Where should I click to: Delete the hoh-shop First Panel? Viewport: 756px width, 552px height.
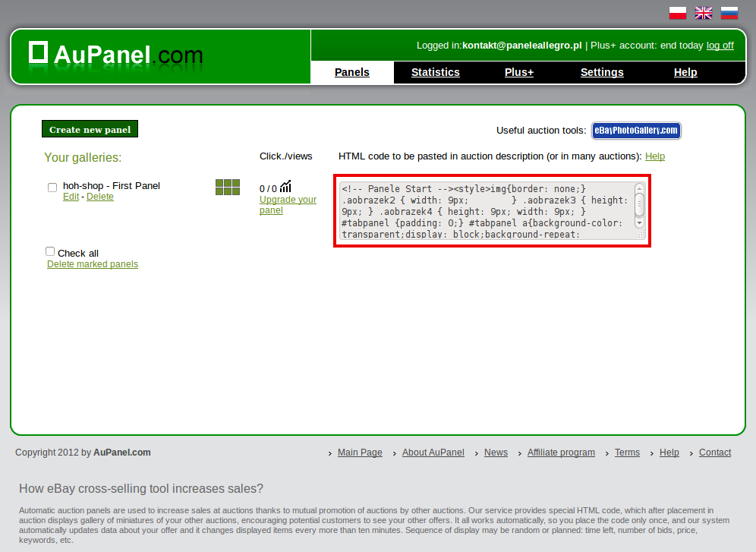point(99,197)
